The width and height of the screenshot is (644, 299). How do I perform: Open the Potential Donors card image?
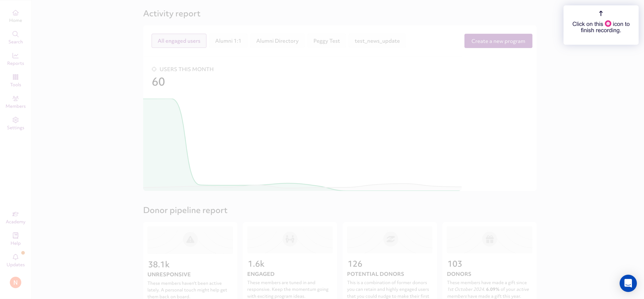pyautogui.click(x=389, y=240)
